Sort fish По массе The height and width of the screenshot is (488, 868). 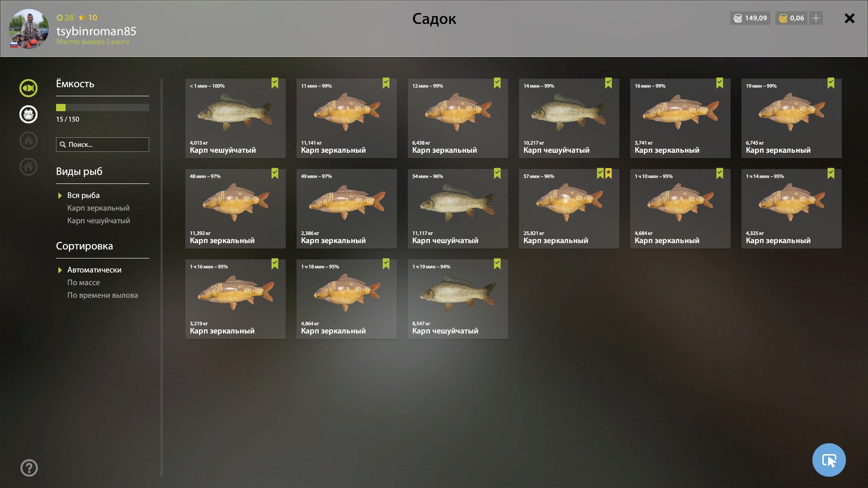[x=84, y=282]
